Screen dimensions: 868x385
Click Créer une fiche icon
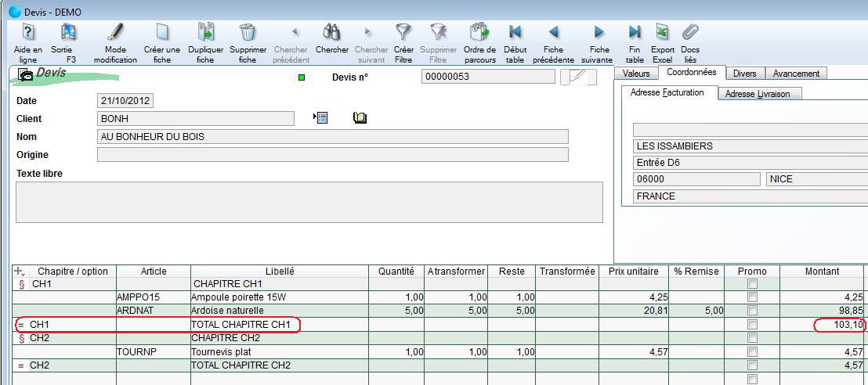[161, 33]
